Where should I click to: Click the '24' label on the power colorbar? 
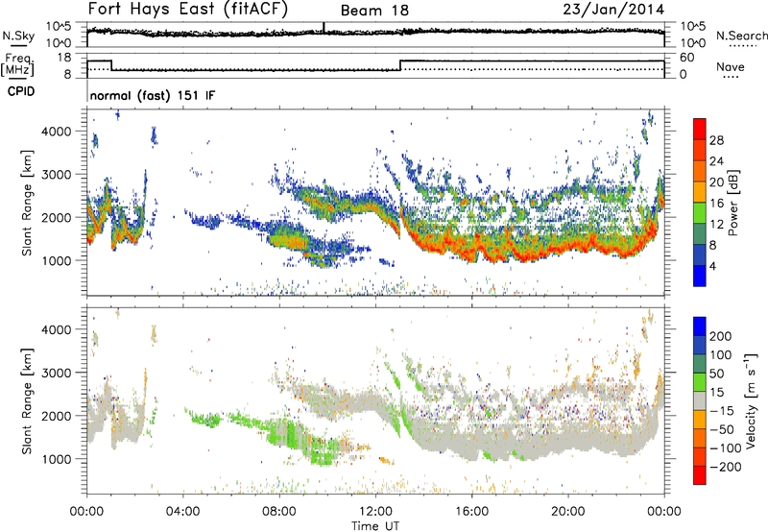pyautogui.click(x=716, y=161)
